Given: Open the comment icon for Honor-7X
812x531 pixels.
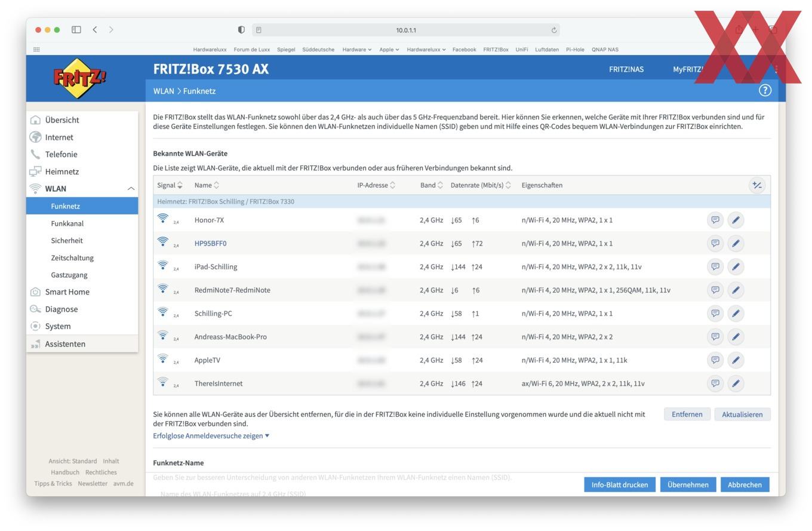Looking at the screenshot, I should pos(715,220).
